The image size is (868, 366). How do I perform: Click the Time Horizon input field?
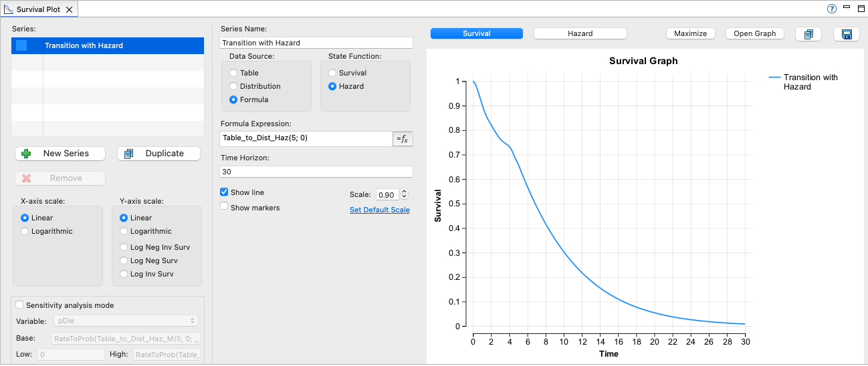(x=316, y=172)
